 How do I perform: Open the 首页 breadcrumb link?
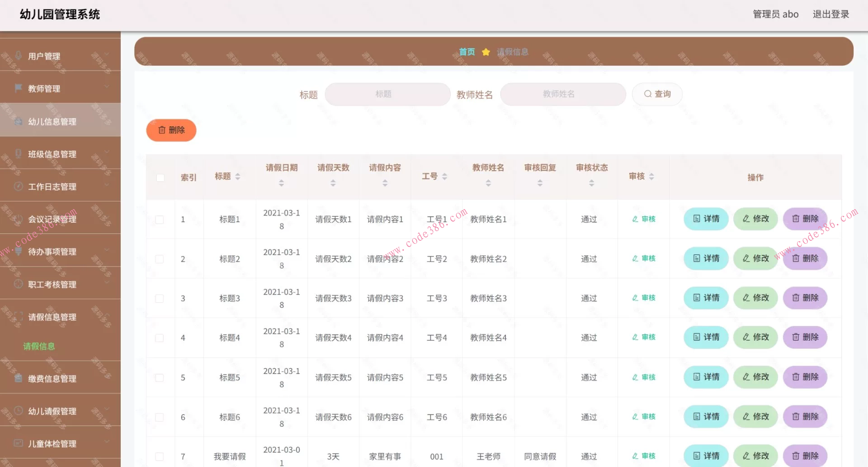[467, 52]
